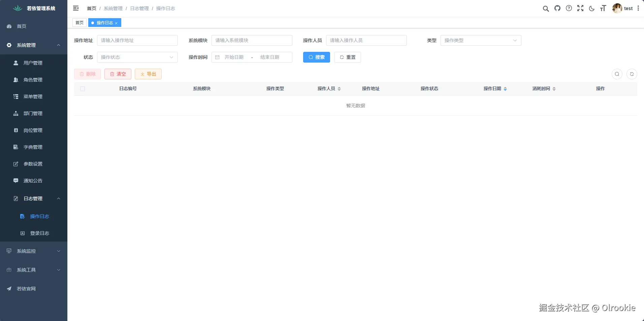Click the user avatar labeled test
Screen dimensions: 644x321
pos(617,8)
